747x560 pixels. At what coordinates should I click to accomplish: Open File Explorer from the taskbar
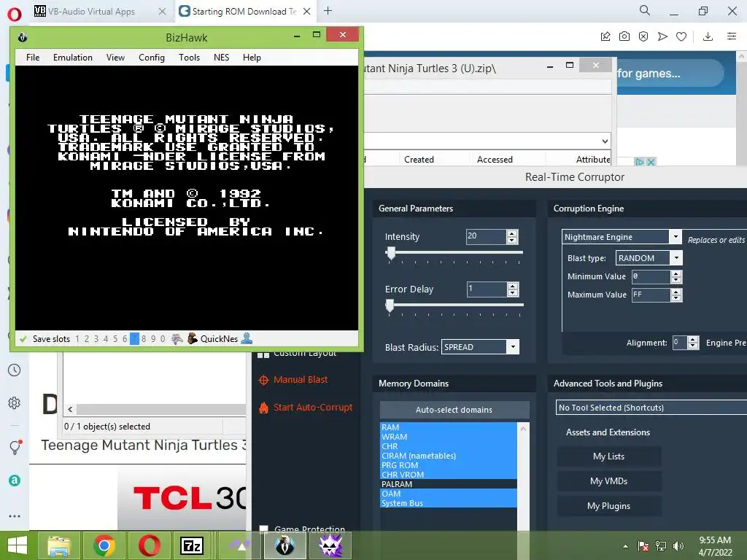click(x=58, y=547)
